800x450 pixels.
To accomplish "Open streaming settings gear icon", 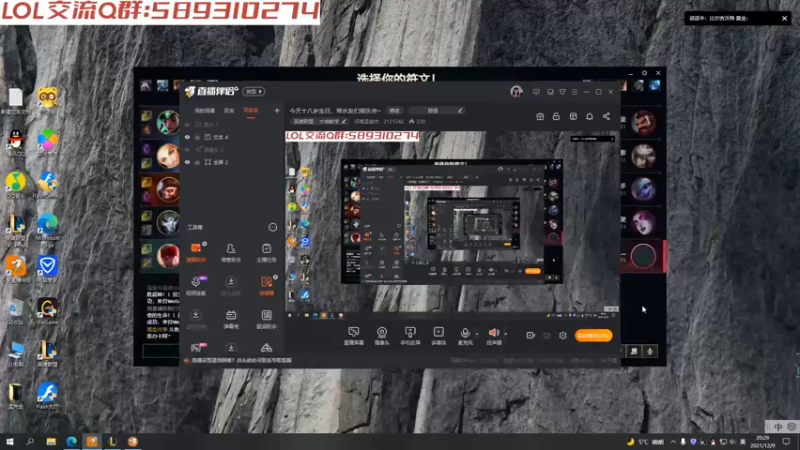I will click(563, 335).
